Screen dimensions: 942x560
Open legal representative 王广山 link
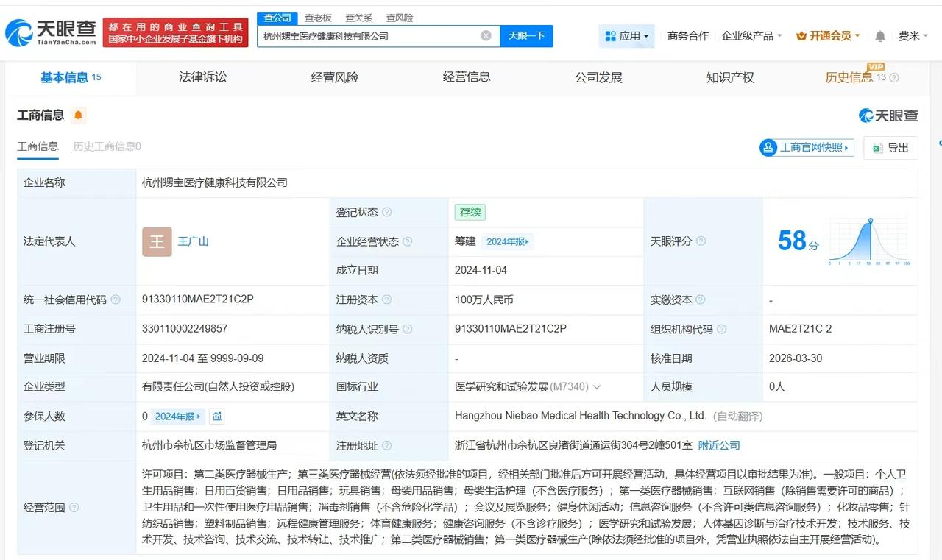click(x=193, y=241)
